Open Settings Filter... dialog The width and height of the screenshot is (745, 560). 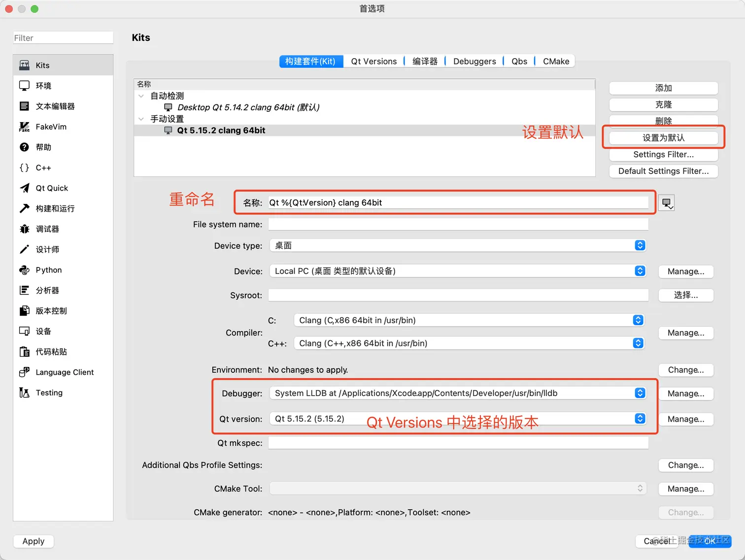(663, 155)
